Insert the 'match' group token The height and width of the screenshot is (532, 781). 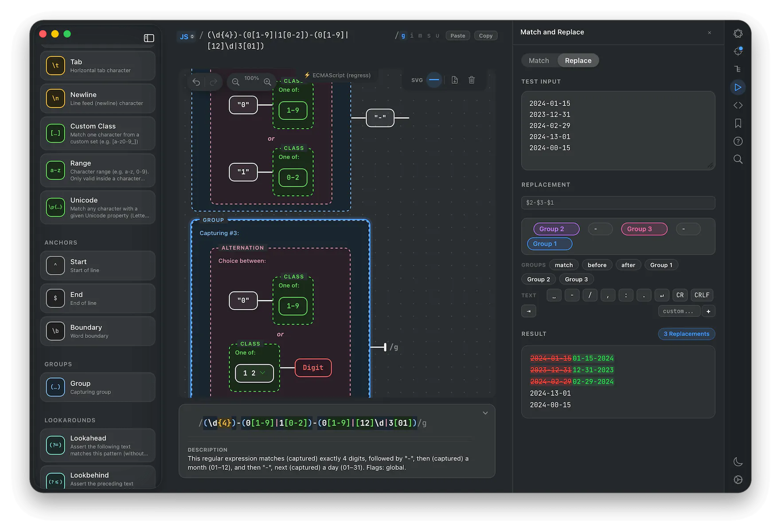564,265
